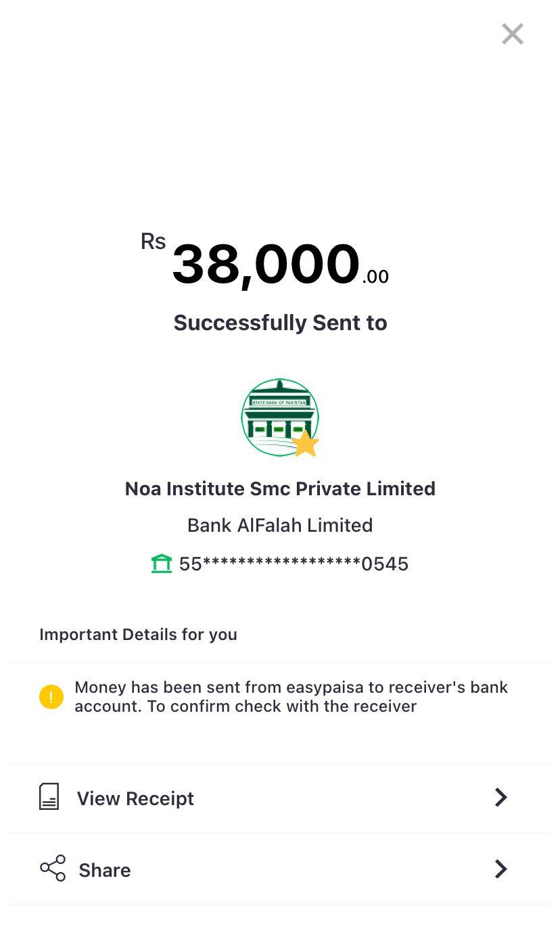Click the Bank AlFalah Limited text

pos(280,525)
